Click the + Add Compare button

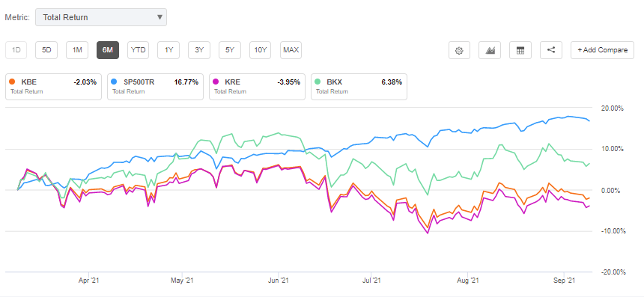pyautogui.click(x=602, y=50)
